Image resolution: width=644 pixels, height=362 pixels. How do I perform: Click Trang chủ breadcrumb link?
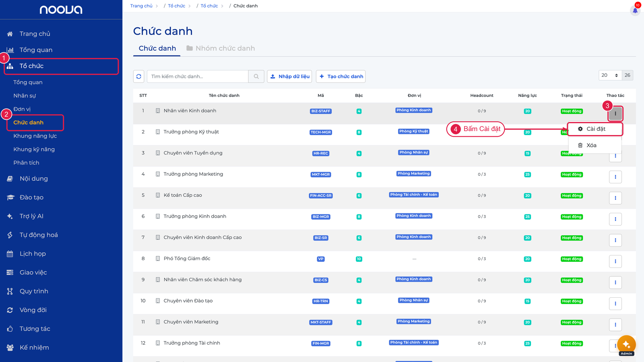141,6
